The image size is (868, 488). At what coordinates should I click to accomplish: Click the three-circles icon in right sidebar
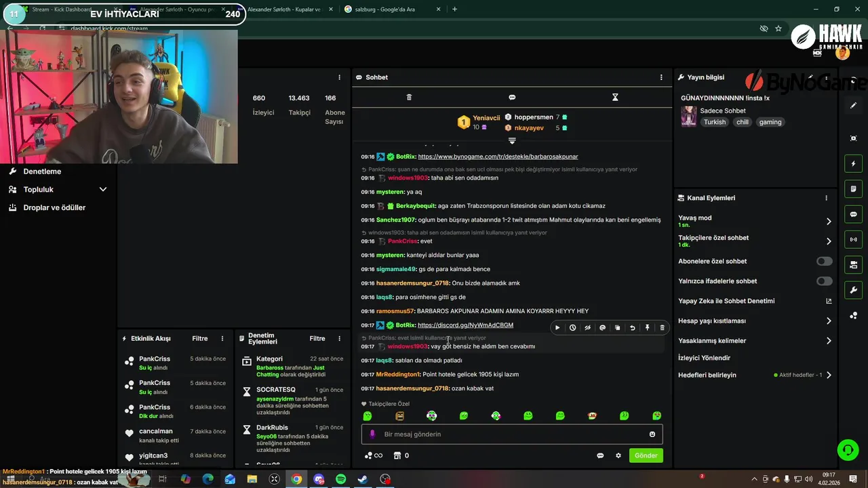pos(853,315)
